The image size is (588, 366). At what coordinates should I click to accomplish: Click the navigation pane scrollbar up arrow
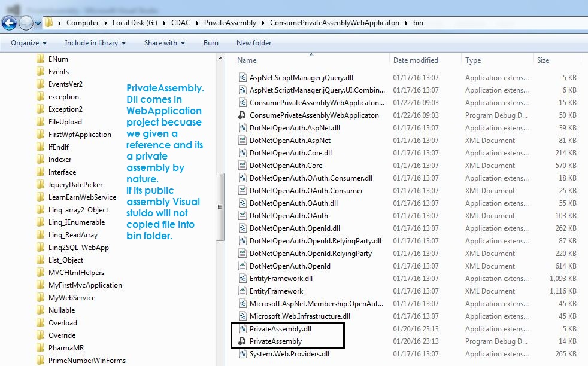click(220, 59)
